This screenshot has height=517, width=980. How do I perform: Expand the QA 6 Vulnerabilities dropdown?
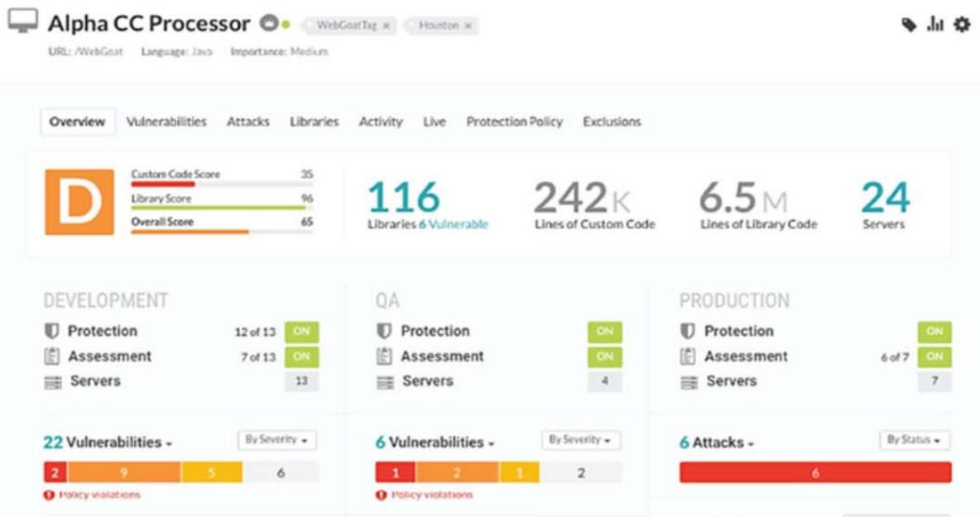pyautogui.click(x=435, y=443)
